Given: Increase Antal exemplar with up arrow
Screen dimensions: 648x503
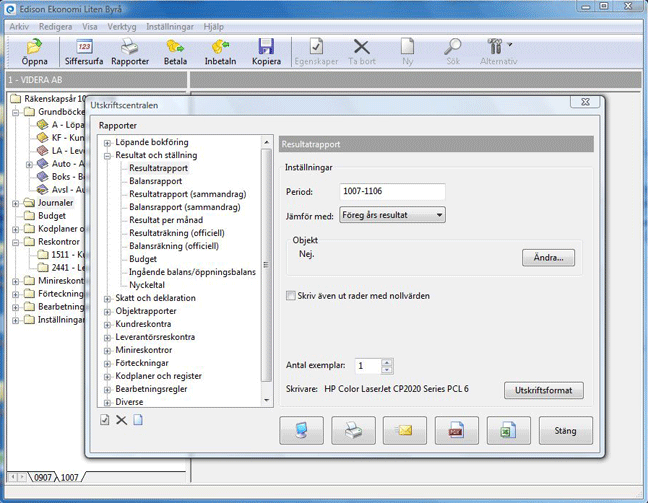Looking at the screenshot, I should pos(387,362).
